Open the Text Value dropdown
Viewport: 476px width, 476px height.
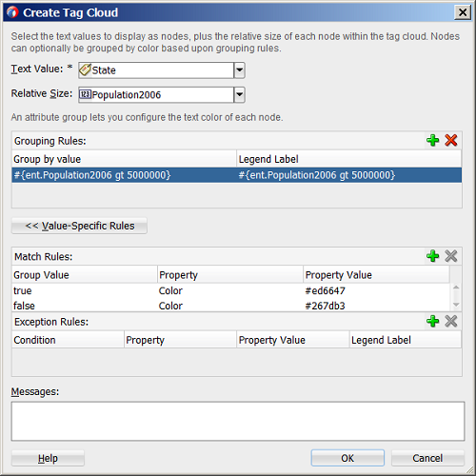click(239, 70)
